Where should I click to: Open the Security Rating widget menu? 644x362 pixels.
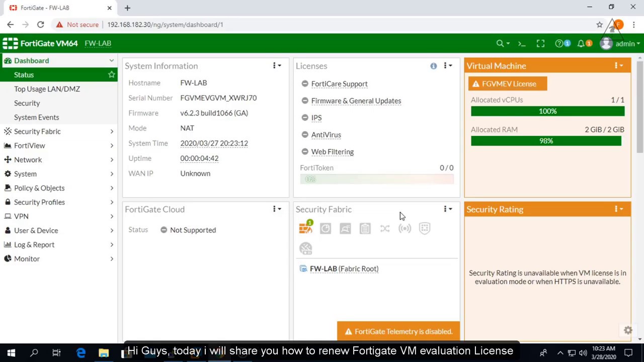click(x=618, y=209)
